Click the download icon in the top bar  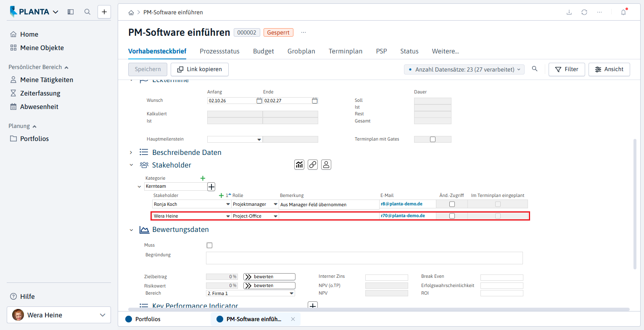[569, 12]
